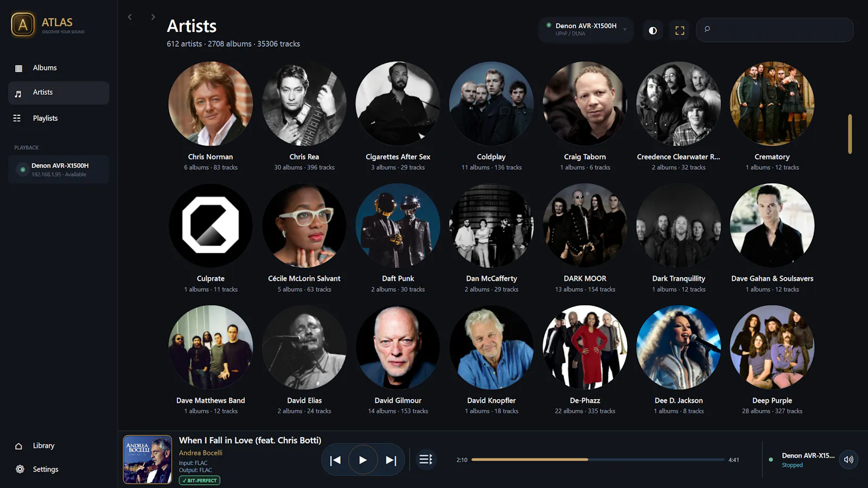The image size is (868, 488).
Task: Enter fullscreen mode
Action: (680, 30)
